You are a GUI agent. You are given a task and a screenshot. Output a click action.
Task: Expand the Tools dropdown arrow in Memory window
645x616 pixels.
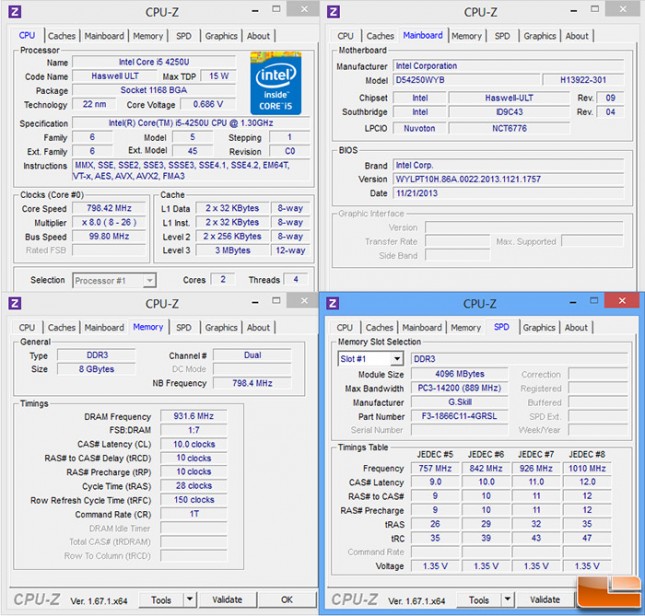pyautogui.click(x=190, y=600)
